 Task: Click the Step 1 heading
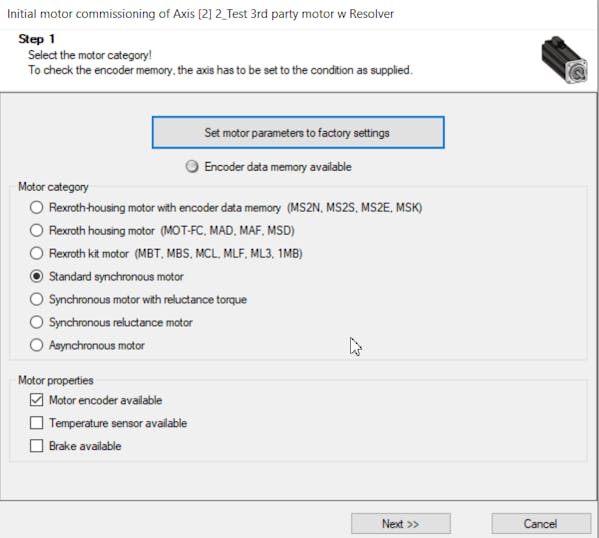[x=37, y=39]
